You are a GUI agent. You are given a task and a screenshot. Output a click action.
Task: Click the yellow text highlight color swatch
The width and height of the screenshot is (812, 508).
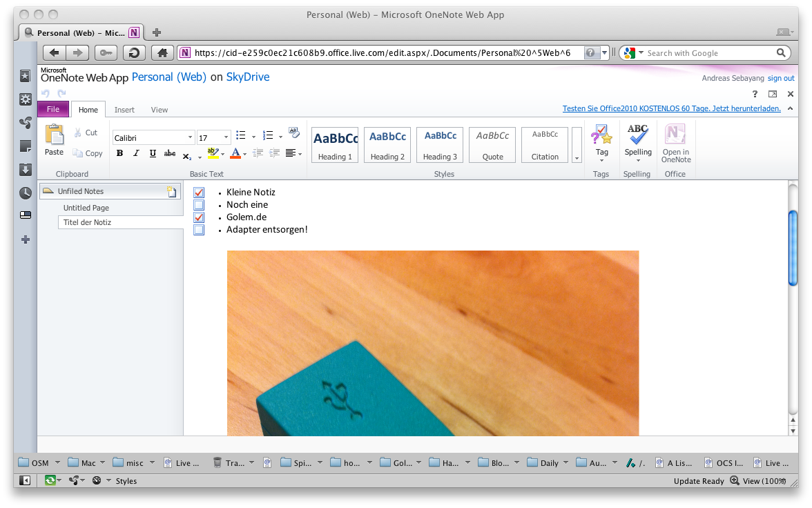coord(213,153)
